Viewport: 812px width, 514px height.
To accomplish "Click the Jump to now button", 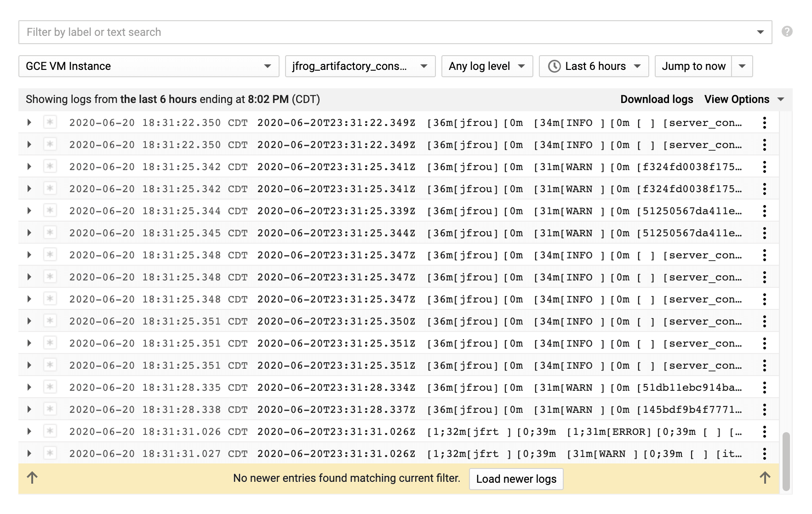I will [x=693, y=66].
